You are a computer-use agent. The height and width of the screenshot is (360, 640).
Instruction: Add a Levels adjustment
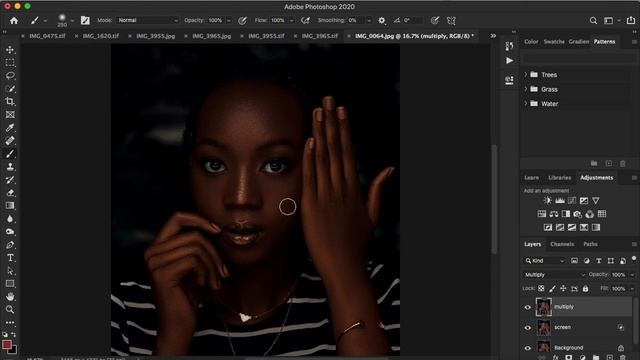[x=560, y=200]
